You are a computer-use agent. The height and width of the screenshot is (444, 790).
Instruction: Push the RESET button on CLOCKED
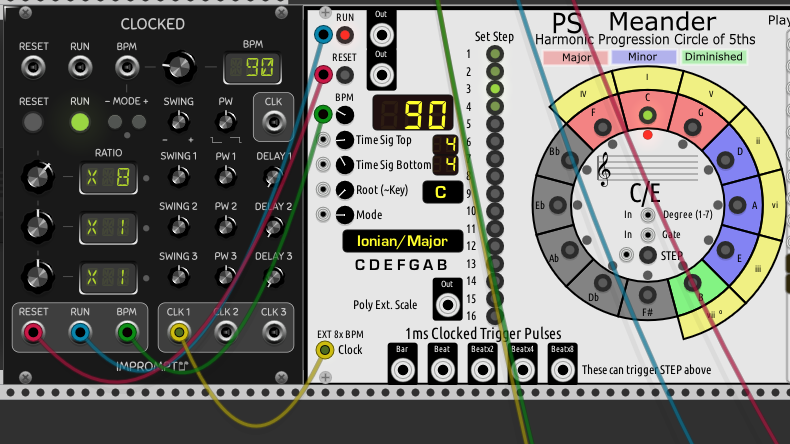point(33,122)
